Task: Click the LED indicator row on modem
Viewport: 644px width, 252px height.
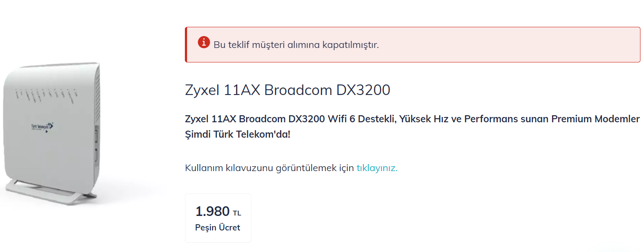Action: click(x=47, y=94)
